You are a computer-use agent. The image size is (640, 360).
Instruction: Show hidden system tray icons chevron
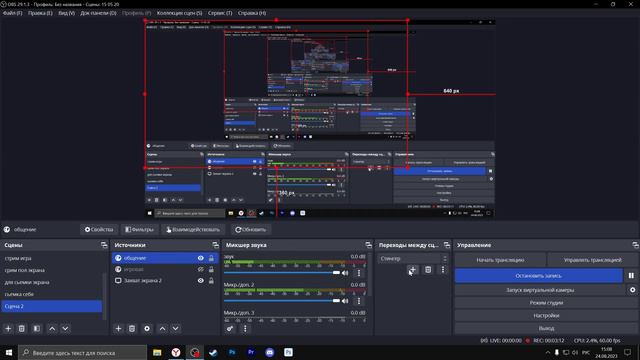coord(547,352)
